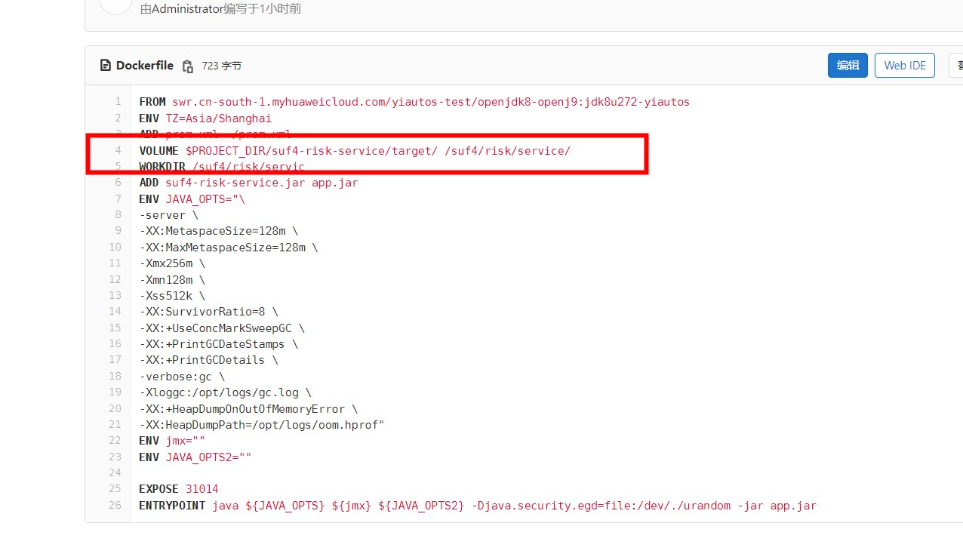Click the EXPOSE 31014 line

click(179, 489)
